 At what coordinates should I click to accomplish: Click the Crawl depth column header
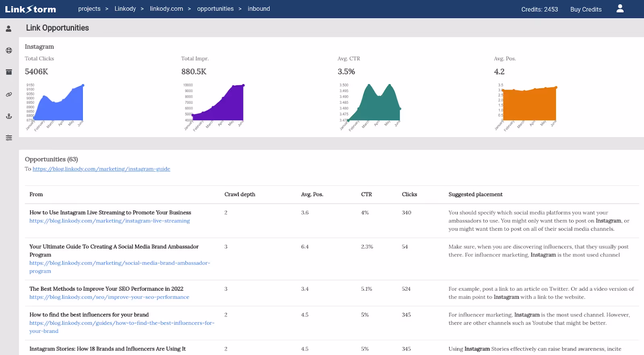240,194
